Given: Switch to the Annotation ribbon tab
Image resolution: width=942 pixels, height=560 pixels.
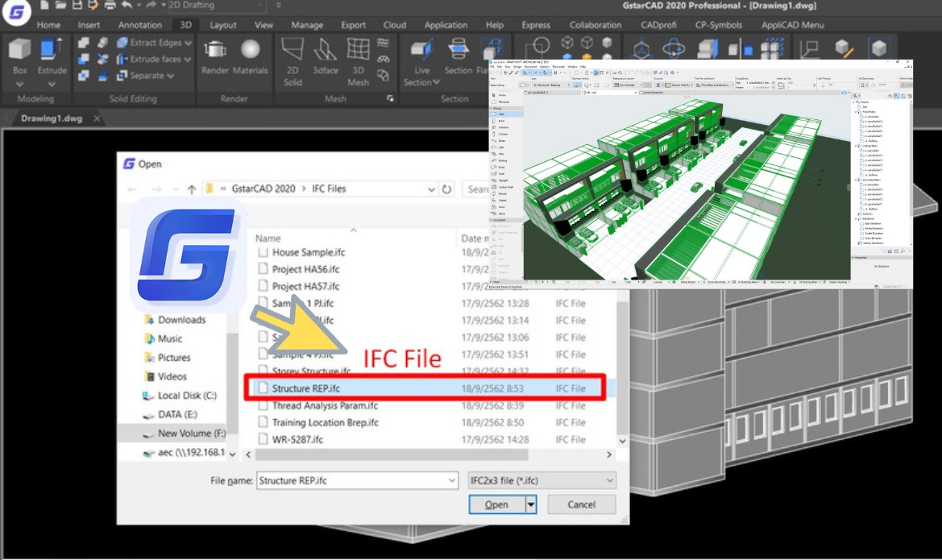Looking at the screenshot, I should point(140,25).
